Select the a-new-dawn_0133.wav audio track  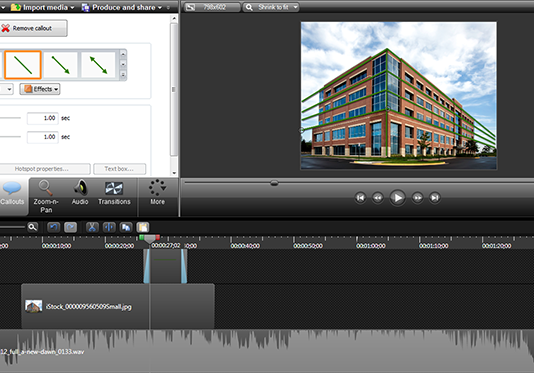coord(267,351)
